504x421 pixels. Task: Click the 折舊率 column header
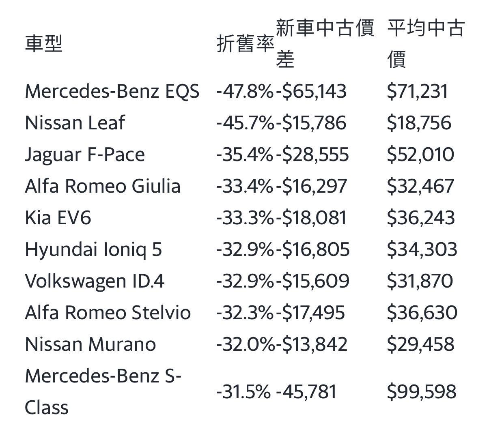[x=245, y=44]
